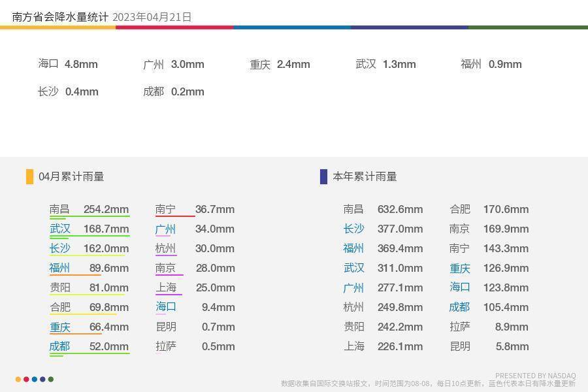
Task: Click the 123.8mm value
Action: [506, 287]
